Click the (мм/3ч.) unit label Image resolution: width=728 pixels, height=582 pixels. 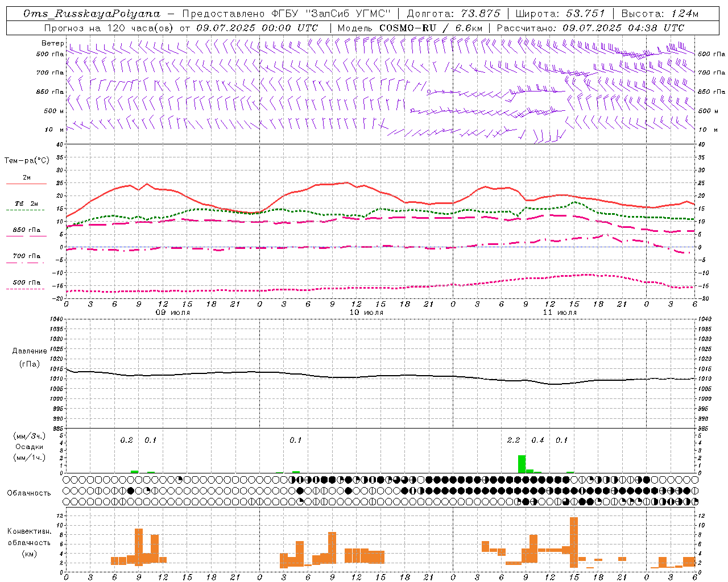[29, 436]
